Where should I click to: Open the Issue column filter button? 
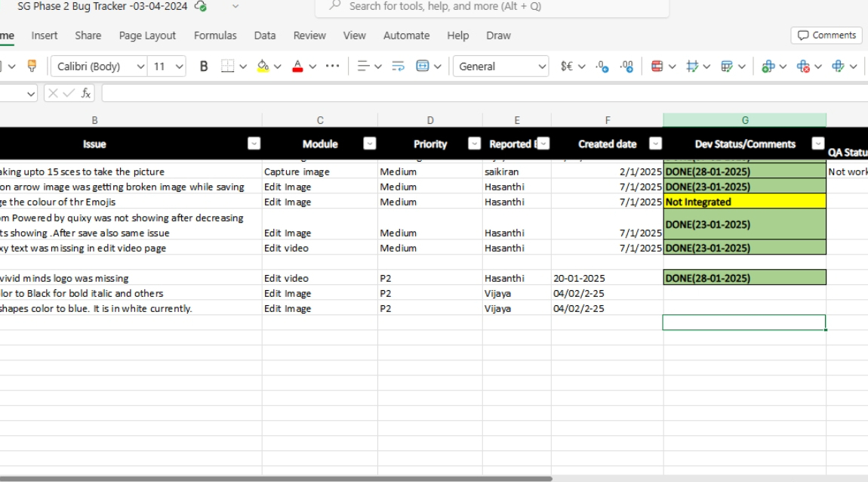pos(254,144)
